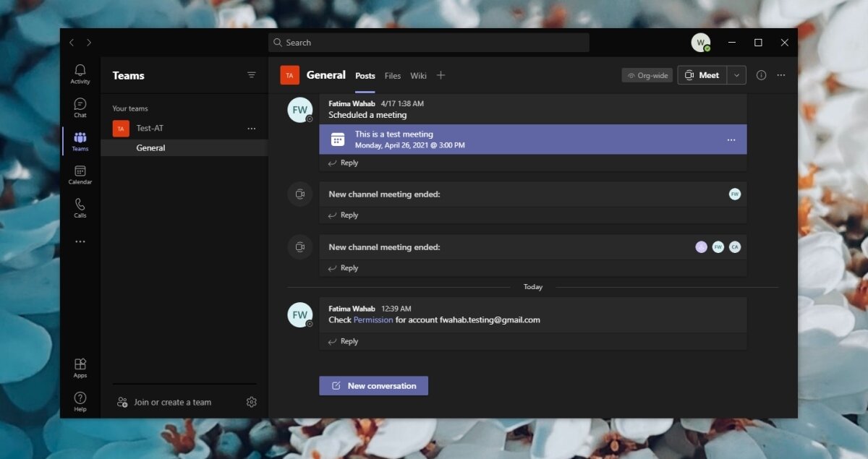Show channel info pane icon

click(x=761, y=75)
